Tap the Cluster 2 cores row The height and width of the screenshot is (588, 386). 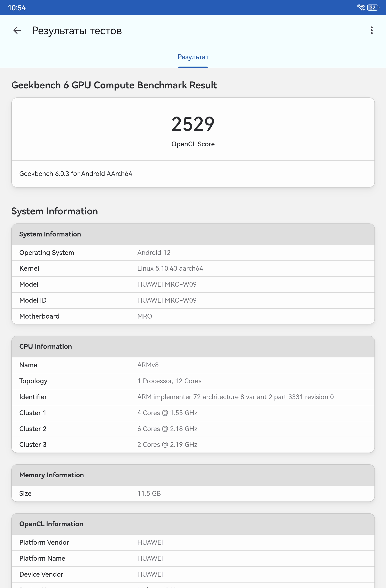pos(193,429)
